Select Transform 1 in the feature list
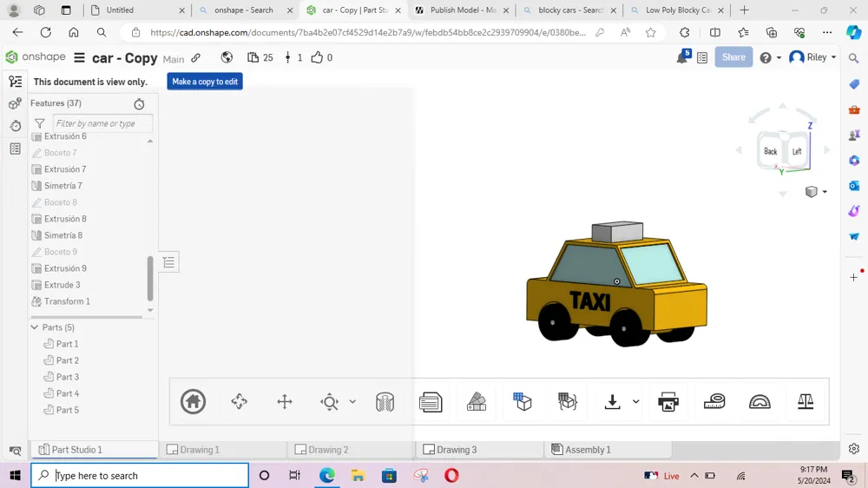Image resolution: width=868 pixels, height=488 pixels. (67, 301)
